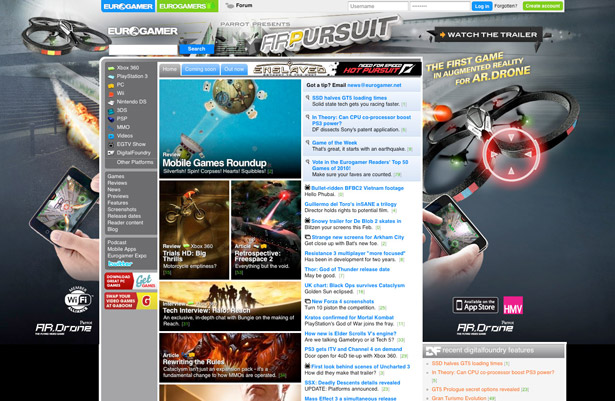
Task: Click the Eurogamer logo above search box
Action: pos(143,31)
